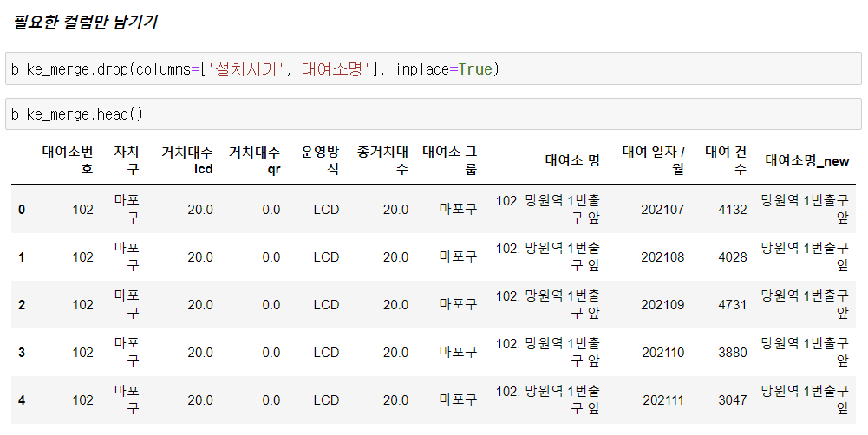This screenshot has width=868, height=435.
Task: Click rental count 3047
Action: tap(733, 399)
